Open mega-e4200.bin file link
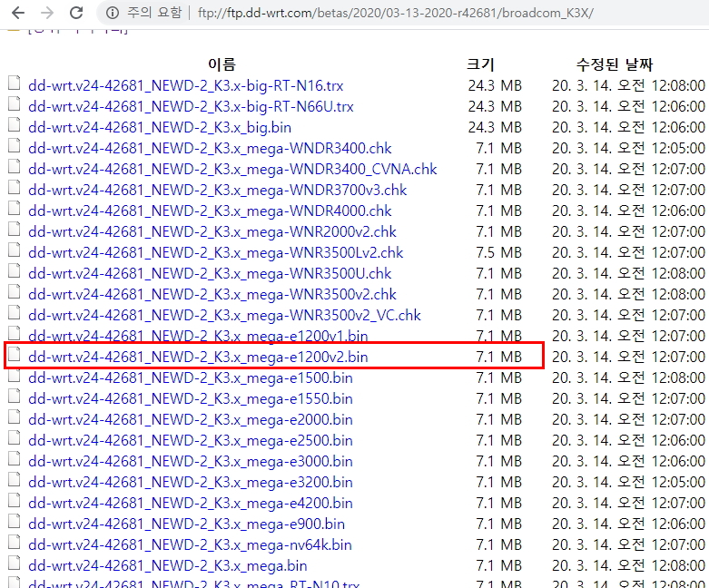This screenshot has height=588, width=709. (191, 503)
